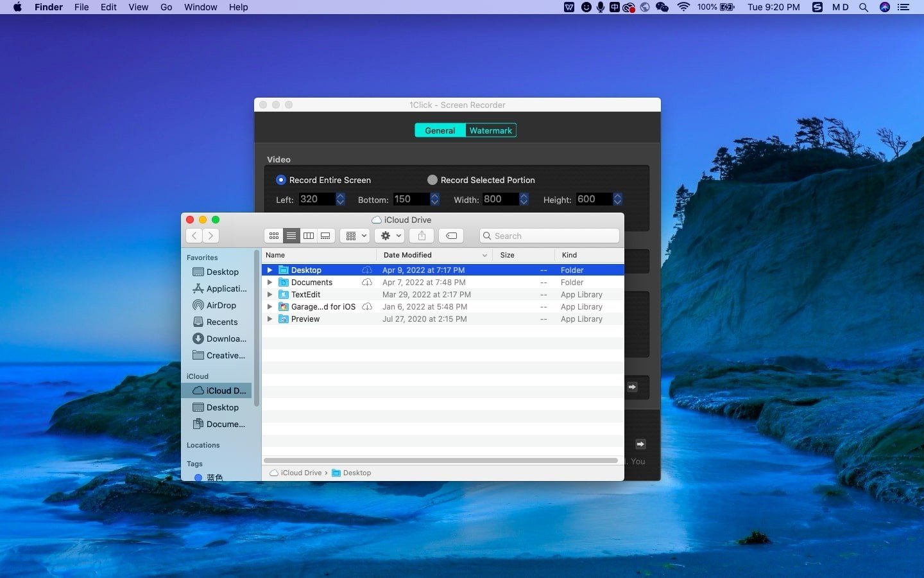The width and height of the screenshot is (924, 578).
Task: Switch to the Watermark tab
Action: pyautogui.click(x=490, y=130)
